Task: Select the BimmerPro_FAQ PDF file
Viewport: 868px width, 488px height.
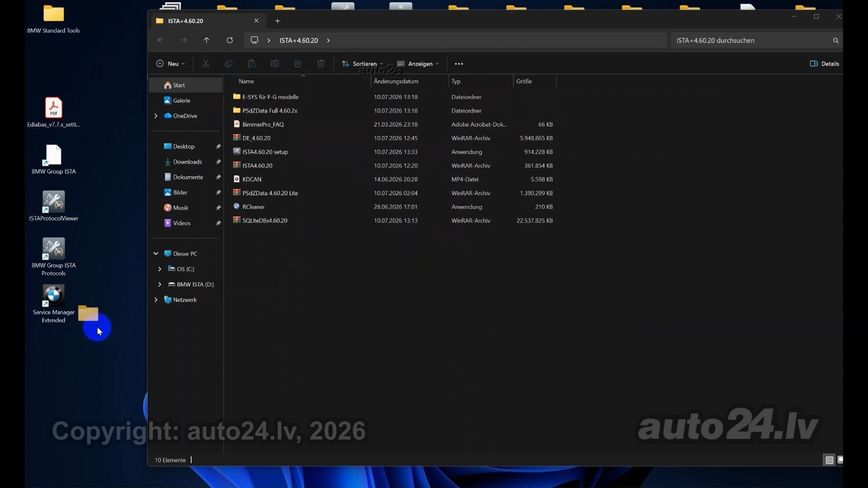Action: (x=263, y=124)
